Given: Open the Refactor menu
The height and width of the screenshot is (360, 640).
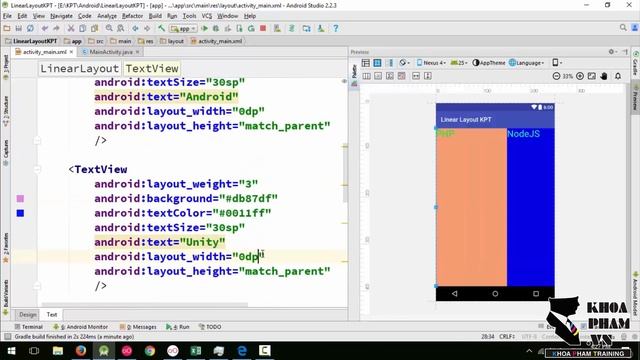Looking at the screenshot, I should tap(132, 16).
